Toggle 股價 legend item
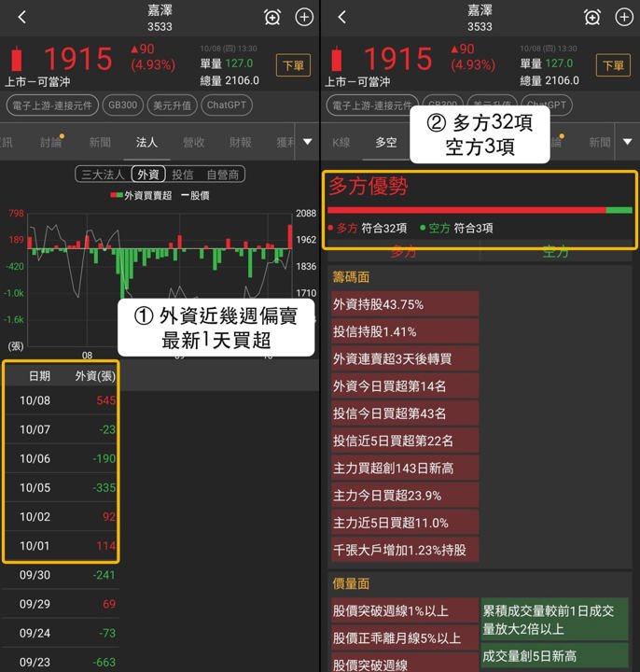 coord(195,195)
